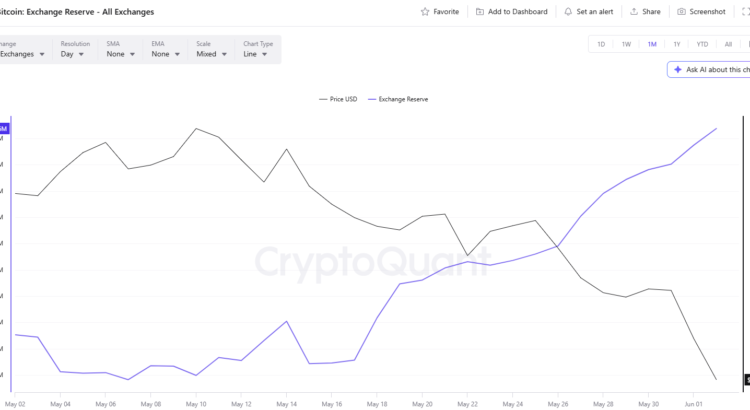The width and height of the screenshot is (750, 410).
Task: Open the Scale Mixed dropdown
Action: [x=211, y=54]
